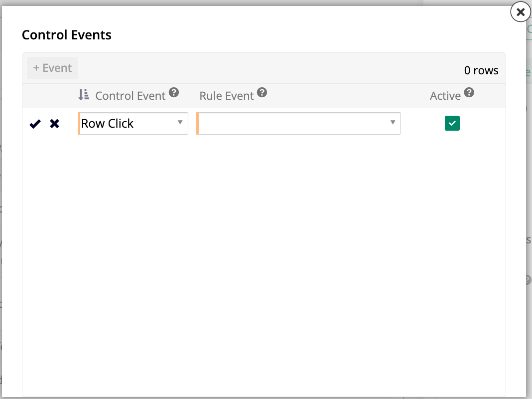532x399 pixels.
Task: Click the sort icon beside Control Event
Action: (84, 95)
